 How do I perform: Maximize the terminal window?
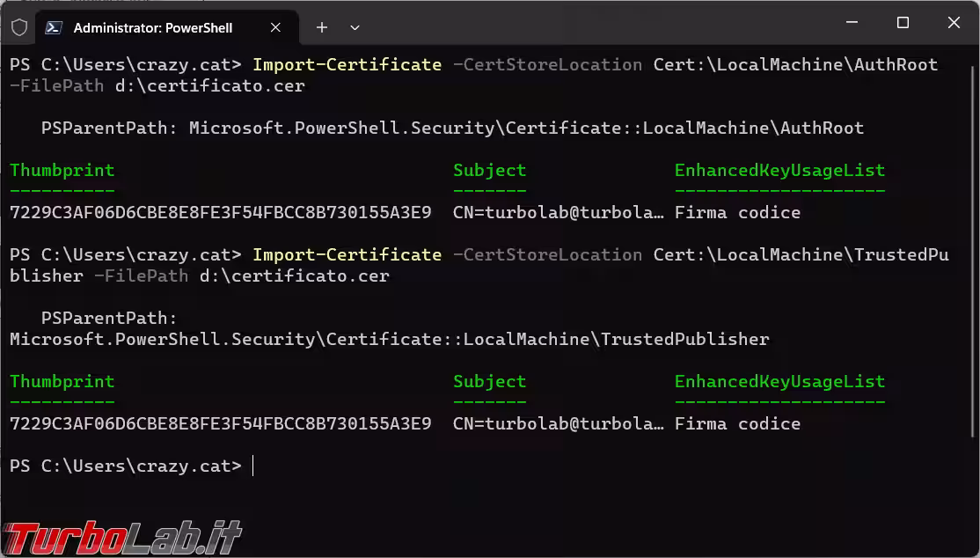[x=903, y=24]
